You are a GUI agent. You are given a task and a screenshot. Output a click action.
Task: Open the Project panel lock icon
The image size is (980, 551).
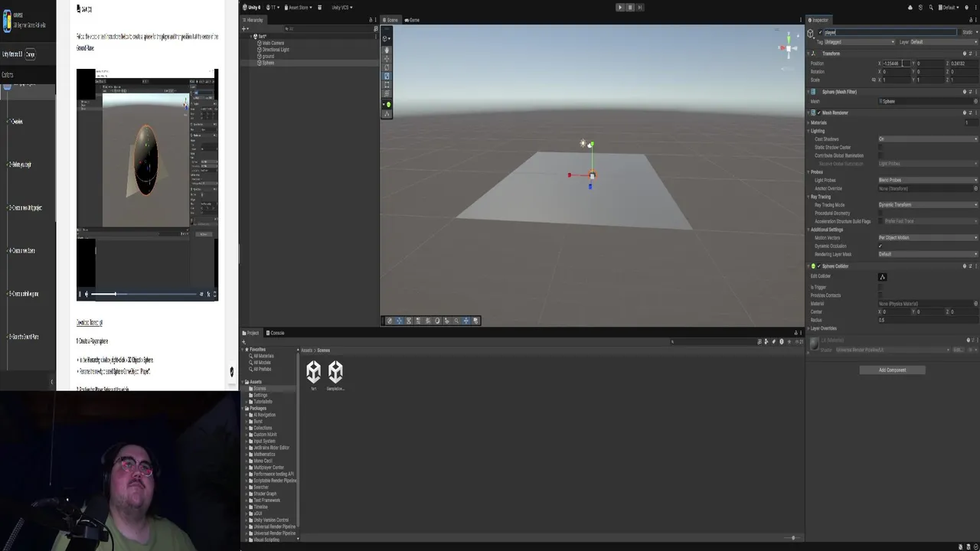click(795, 333)
